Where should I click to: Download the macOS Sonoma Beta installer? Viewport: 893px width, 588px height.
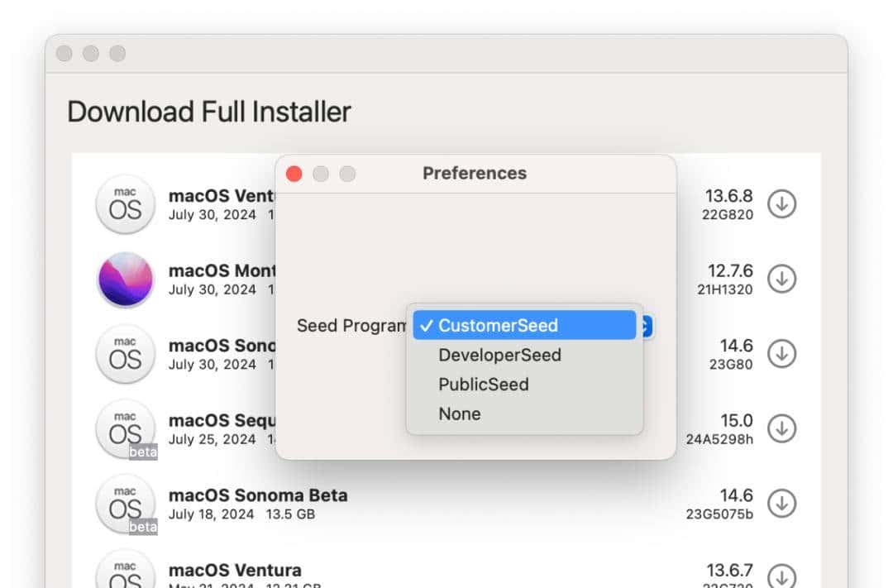[782, 503]
